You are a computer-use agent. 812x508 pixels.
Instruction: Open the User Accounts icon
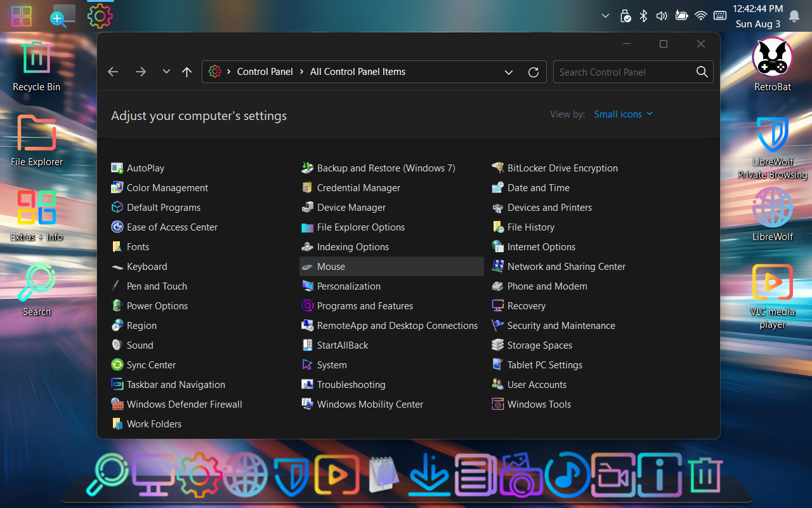pos(497,385)
